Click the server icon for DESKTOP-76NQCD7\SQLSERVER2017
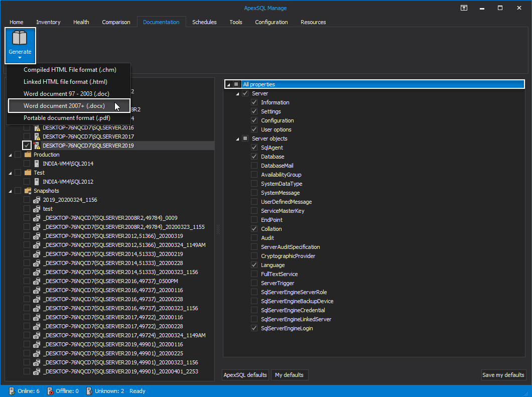The width and height of the screenshot is (532, 397). click(x=37, y=137)
